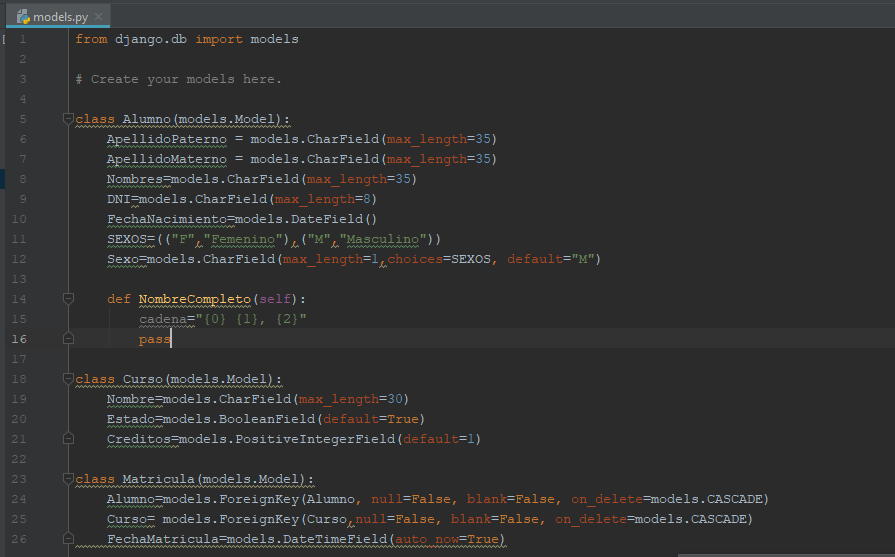
Task: Click the self parameter
Action: pos(275,298)
